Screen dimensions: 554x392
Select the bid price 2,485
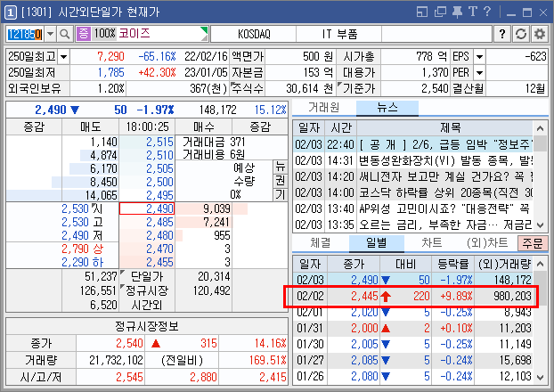click(x=147, y=222)
